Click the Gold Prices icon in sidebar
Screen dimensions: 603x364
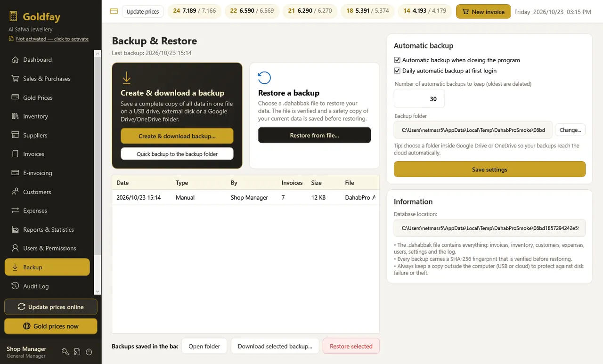point(15,97)
